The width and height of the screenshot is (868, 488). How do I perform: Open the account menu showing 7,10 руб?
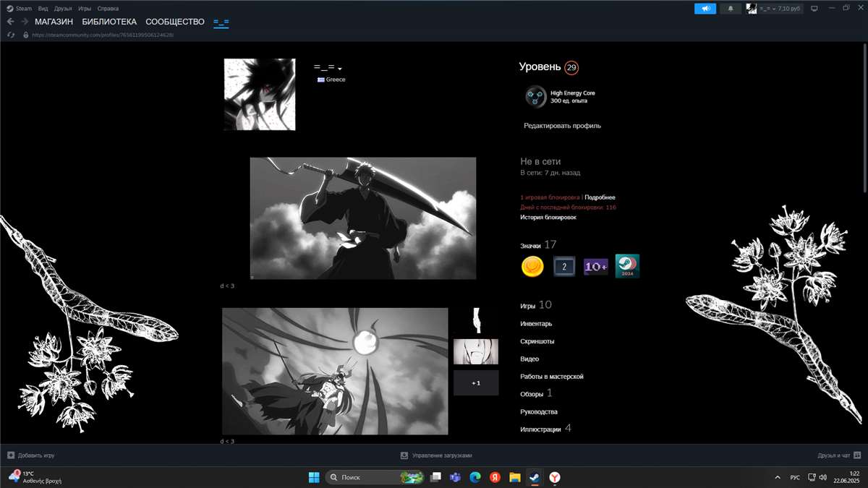(775, 9)
